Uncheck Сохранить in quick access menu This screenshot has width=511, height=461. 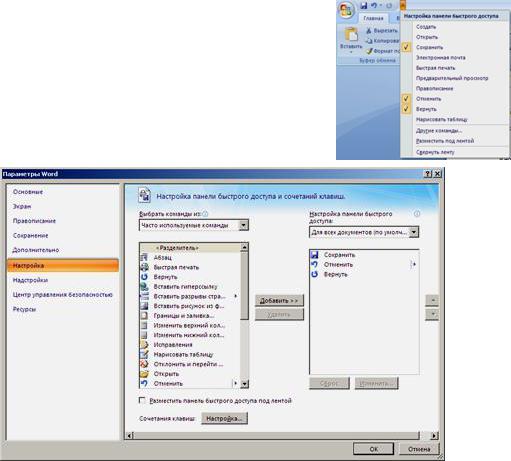coord(406,47)
